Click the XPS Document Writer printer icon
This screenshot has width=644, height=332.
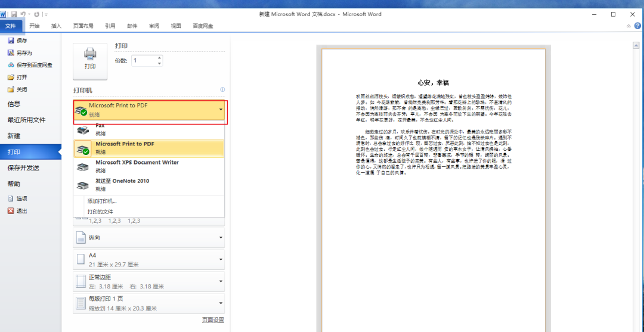click(x=82, y=167)
